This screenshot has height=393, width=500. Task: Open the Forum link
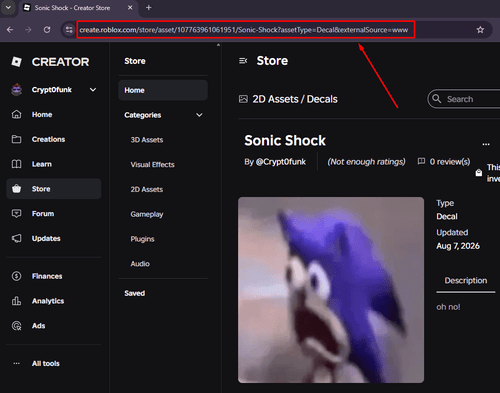[x=43, y=214]
